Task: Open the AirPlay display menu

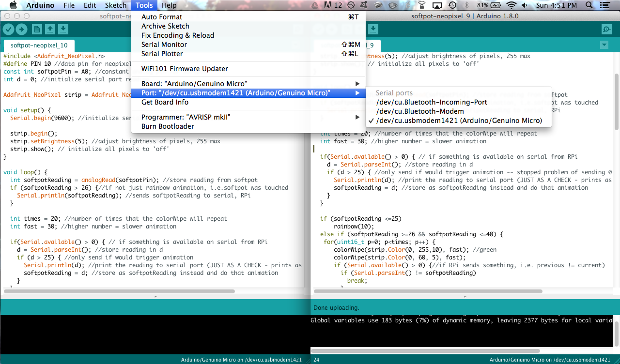Action: pyautogui.click(x=436, y=5)
